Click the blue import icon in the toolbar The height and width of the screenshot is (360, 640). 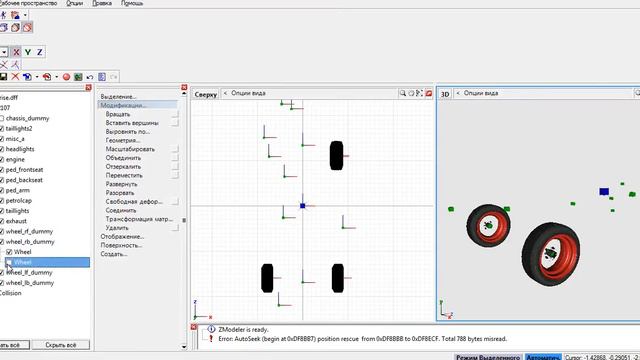[x=27, y=77]
